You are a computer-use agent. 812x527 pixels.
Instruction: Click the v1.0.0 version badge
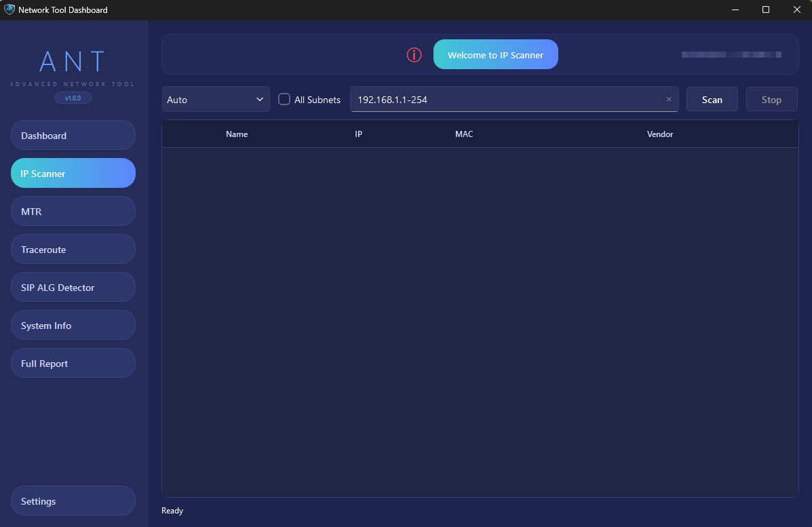[x=72, y=97]
